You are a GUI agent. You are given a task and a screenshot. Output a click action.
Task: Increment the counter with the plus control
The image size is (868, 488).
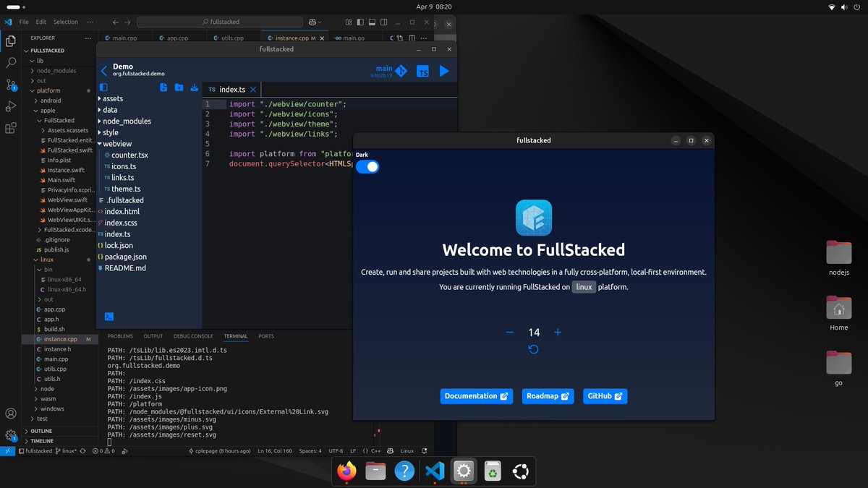click(557, 332)
